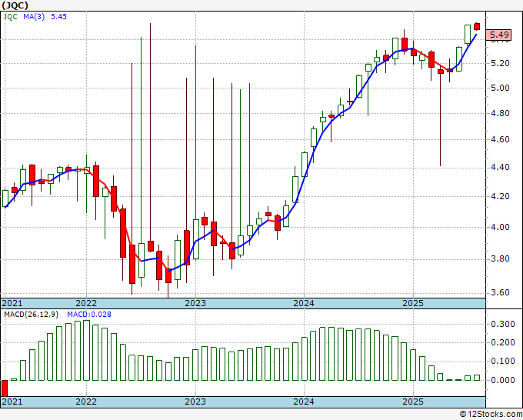Click the 3.60 price axis label
This screenshot has width=523, height=420.
coord(500,293)
